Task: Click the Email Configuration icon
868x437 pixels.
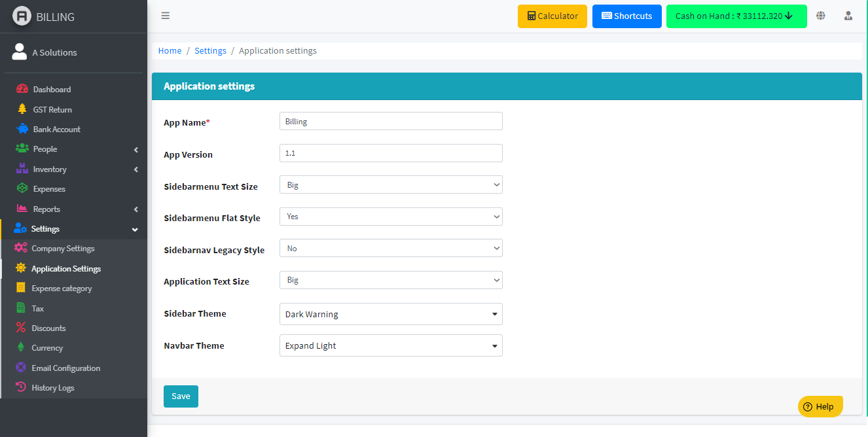Action: click(x=21, y=368)
